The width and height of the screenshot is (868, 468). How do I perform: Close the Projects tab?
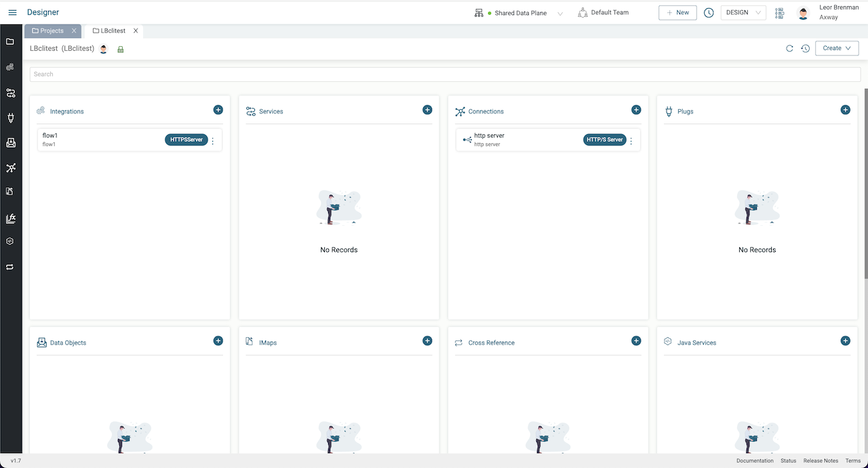coord(74,31)
